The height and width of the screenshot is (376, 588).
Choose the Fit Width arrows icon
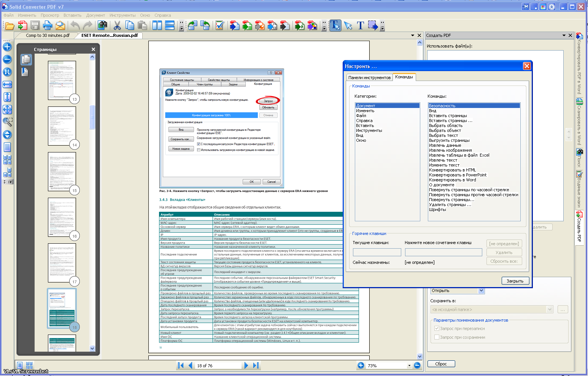coord(7,84)
